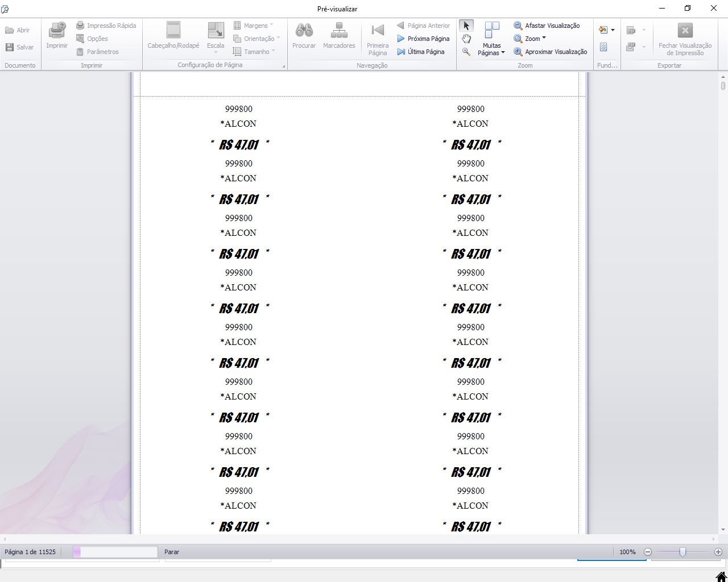
Task: Click the Salvar floppy disk icon
Action: click(x=10, y=47)
